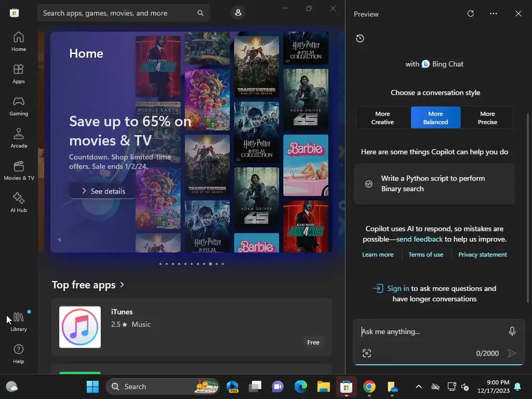This screenshot has width=532, height=399.
Task: Open the Chat camera app in taskbar
Action: tap(278, 387)
